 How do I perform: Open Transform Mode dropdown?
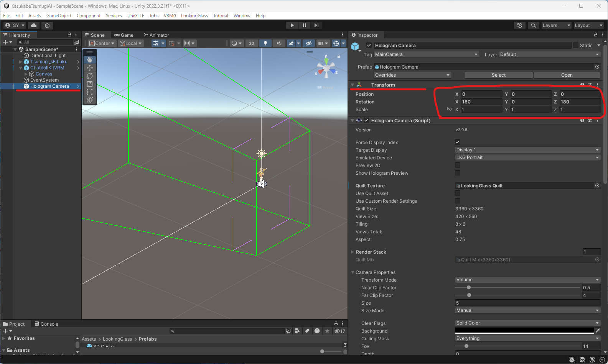point(527,280)
